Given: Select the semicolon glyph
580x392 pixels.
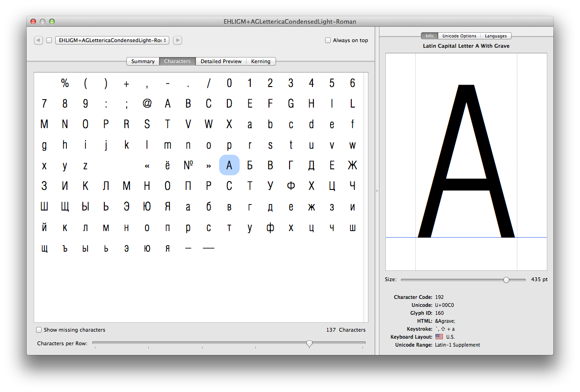Looking at the screenshot, I should point(126,104).
